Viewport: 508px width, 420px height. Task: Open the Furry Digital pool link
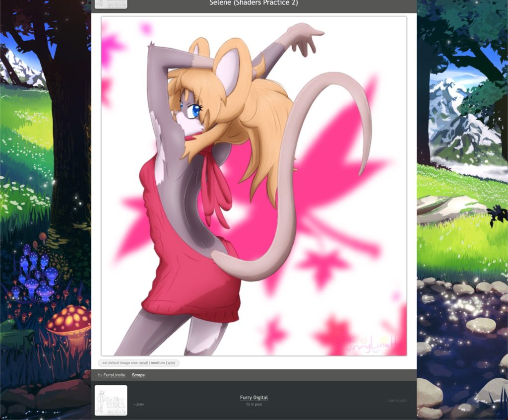[x=254, y=397]
